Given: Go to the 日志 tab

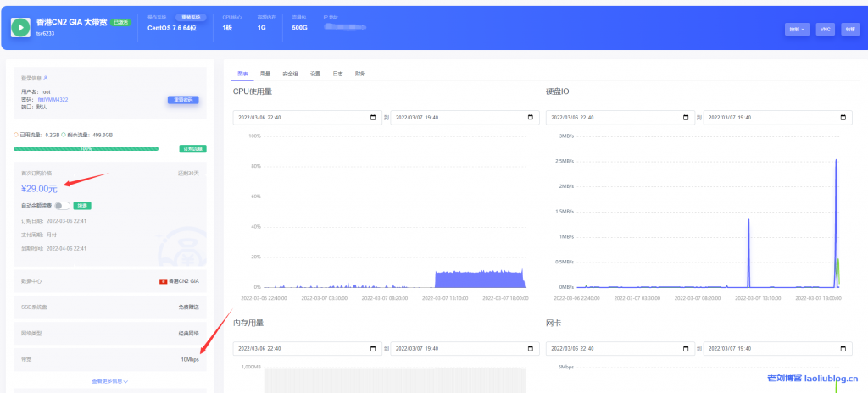Looking at the screenshot, I should pyautogui.click(x=337, y=74).
